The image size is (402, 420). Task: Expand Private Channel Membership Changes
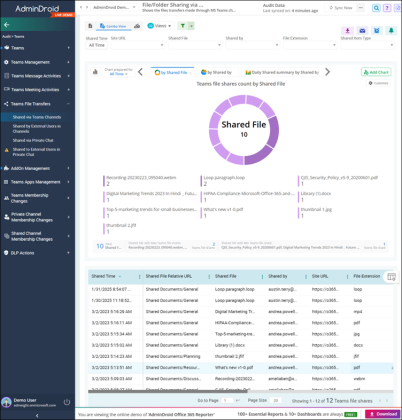37,217
